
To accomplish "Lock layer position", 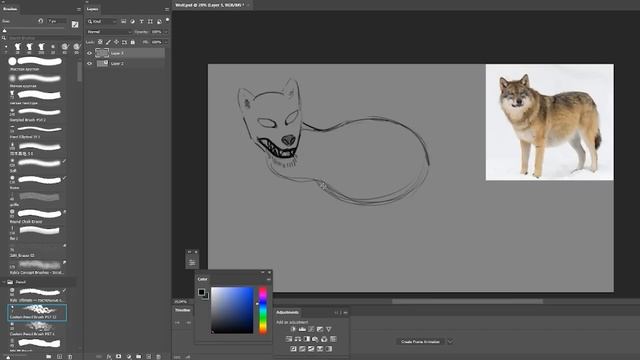I will [x=116, y=42].
